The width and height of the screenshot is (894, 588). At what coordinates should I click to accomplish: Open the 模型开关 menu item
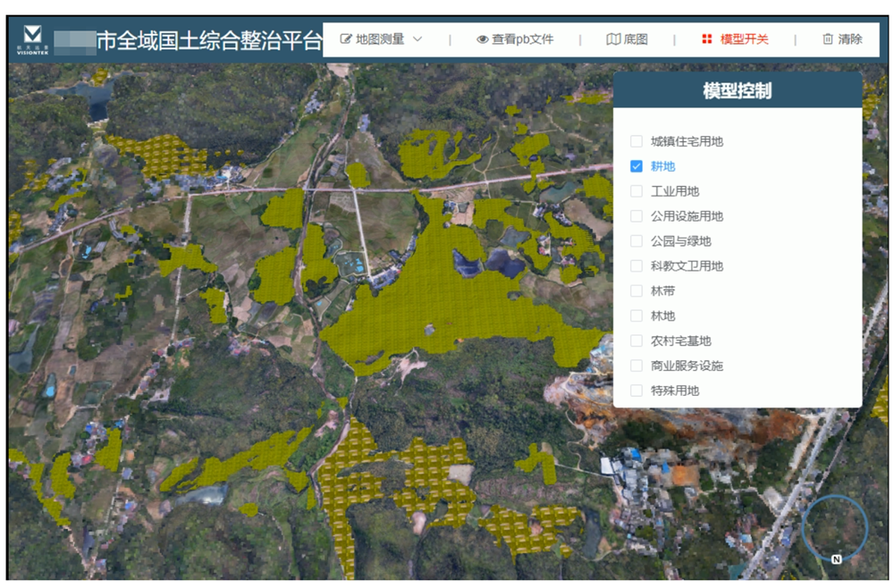tap(744, 39)
